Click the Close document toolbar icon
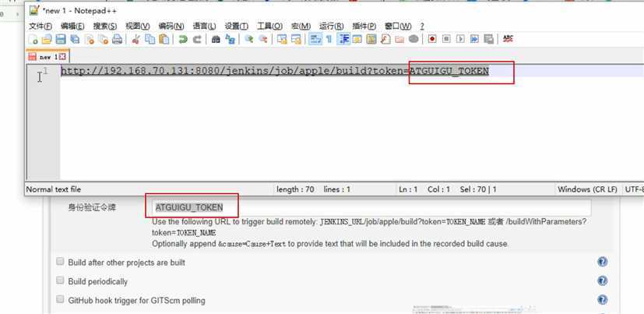The width and height of the screenshot is (644, 314). point(89,40)
